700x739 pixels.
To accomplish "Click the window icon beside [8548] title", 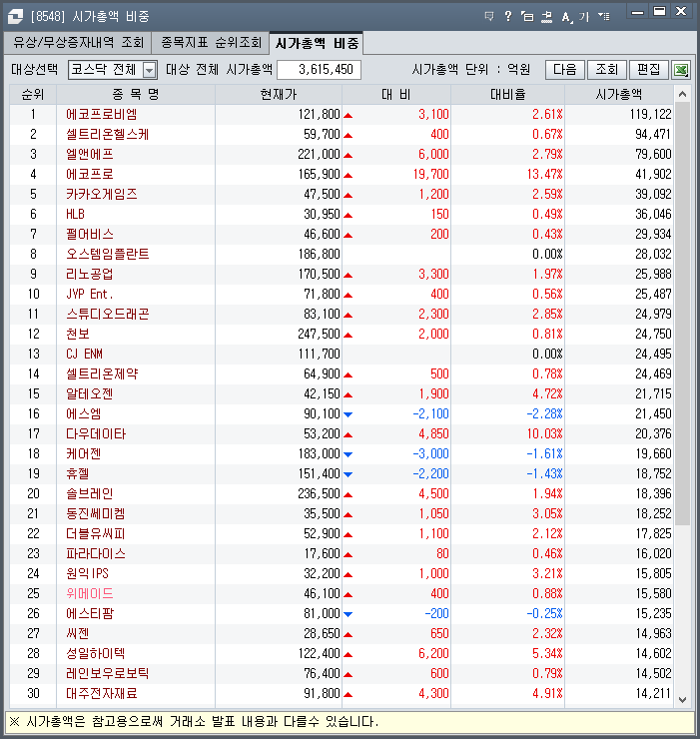I will pyautogui.click(x=15, y=17).
